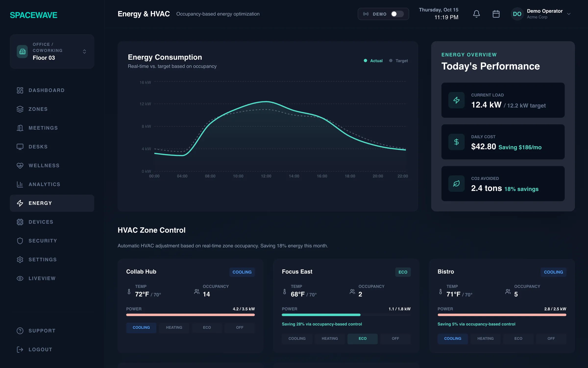Open the Demo Operator account menu chevron
This screenshot has height=368, width=588.
tap(569, 14)
